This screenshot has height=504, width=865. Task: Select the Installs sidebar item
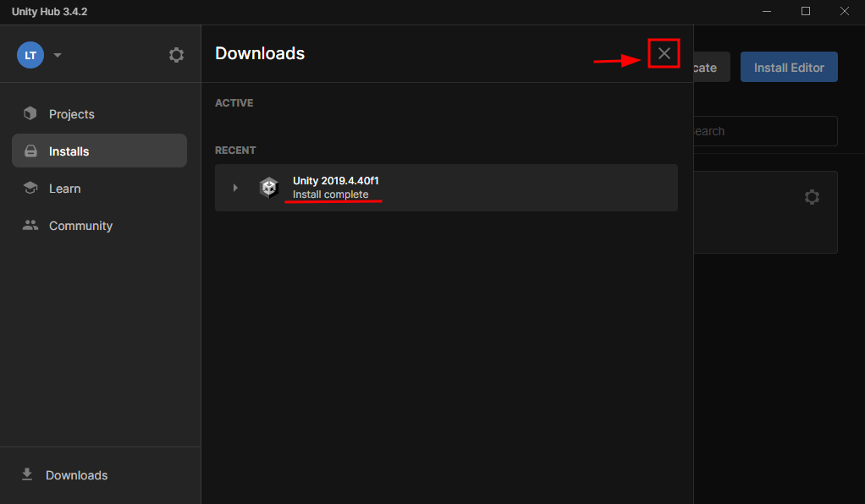(x=99, y=151)
